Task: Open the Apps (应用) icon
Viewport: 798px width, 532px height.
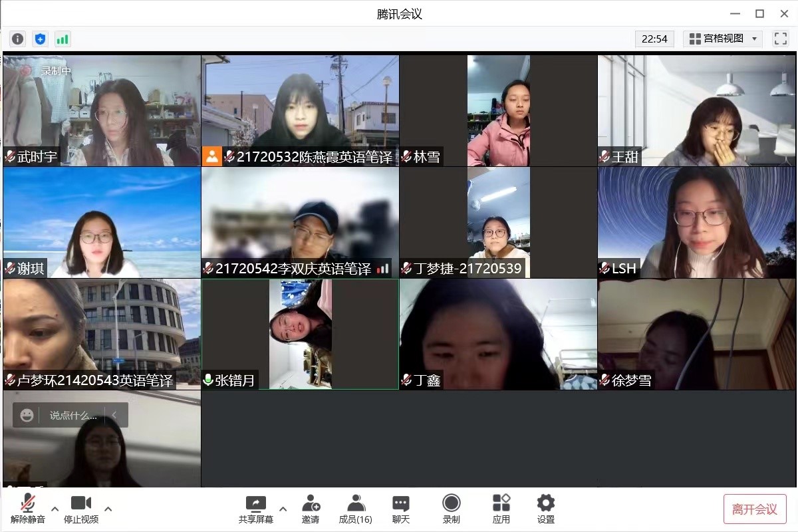Action: [x=501, y=509]
